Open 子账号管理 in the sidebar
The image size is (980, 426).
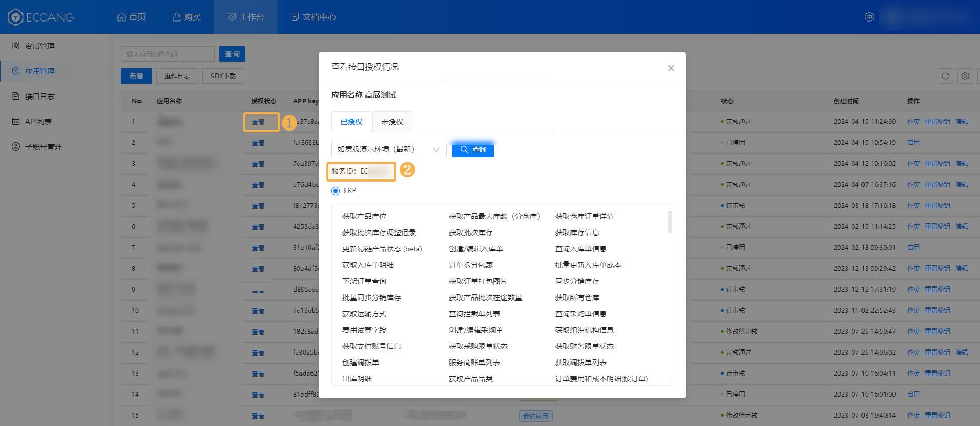(x=43, y=147)
